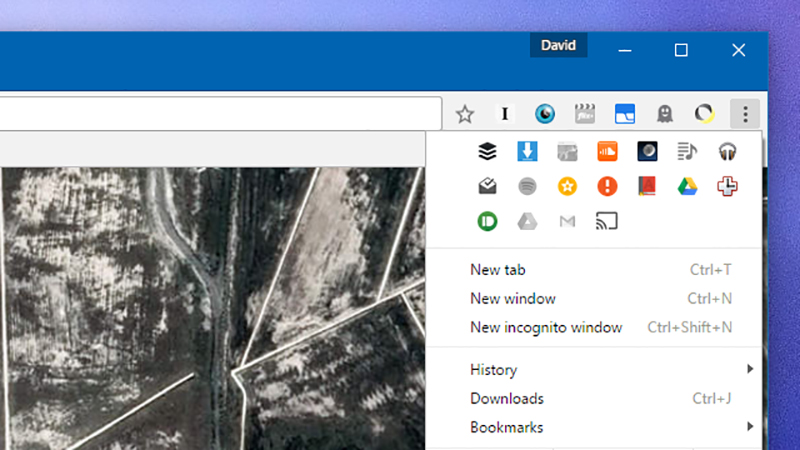800x450 pixels.
Task: Open the music playlist note extension
Action: coord(687,152)
